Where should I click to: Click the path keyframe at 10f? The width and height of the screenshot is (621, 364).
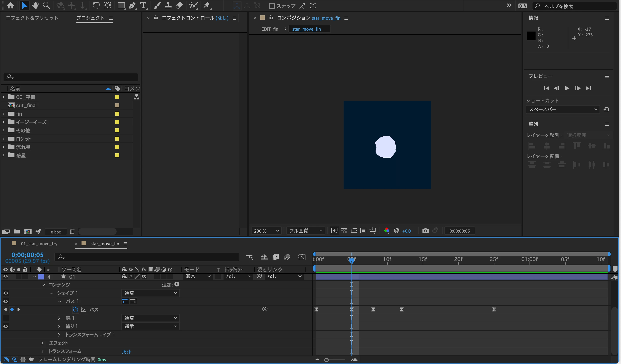(373, 309)
